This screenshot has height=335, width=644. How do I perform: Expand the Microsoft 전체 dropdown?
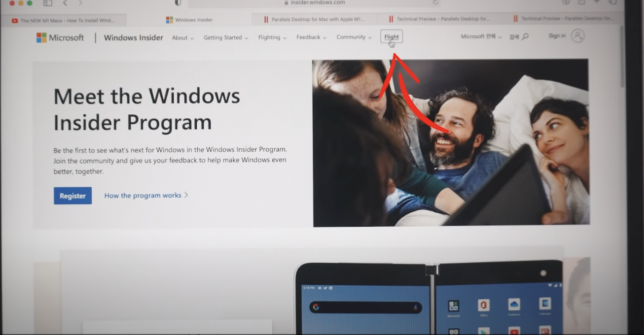tap(481, 36)
